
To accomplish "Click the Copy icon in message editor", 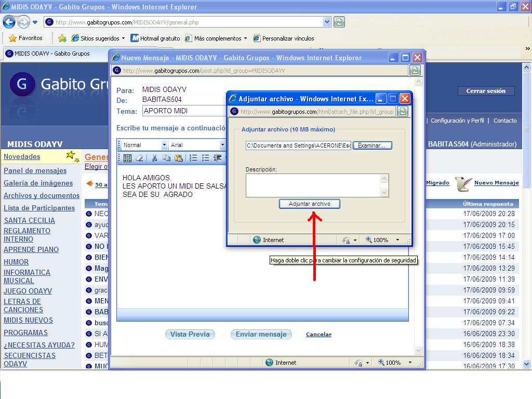I will [166, 158].
